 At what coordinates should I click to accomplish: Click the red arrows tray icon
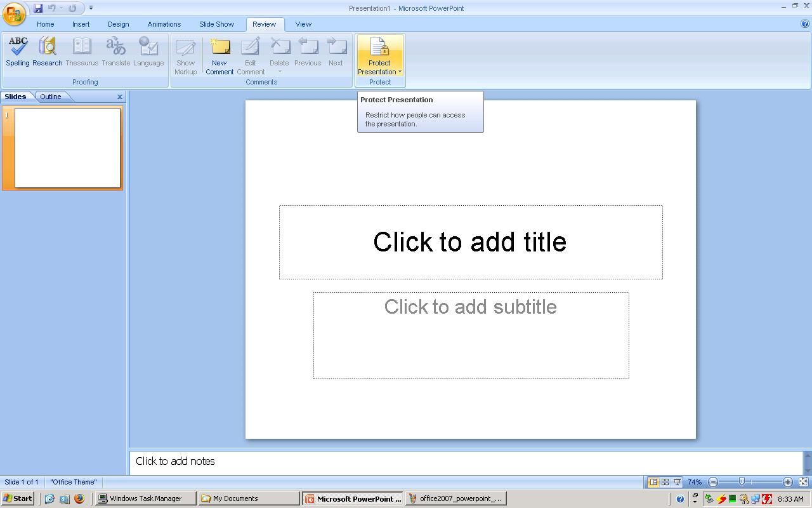[x=766, y=499]
